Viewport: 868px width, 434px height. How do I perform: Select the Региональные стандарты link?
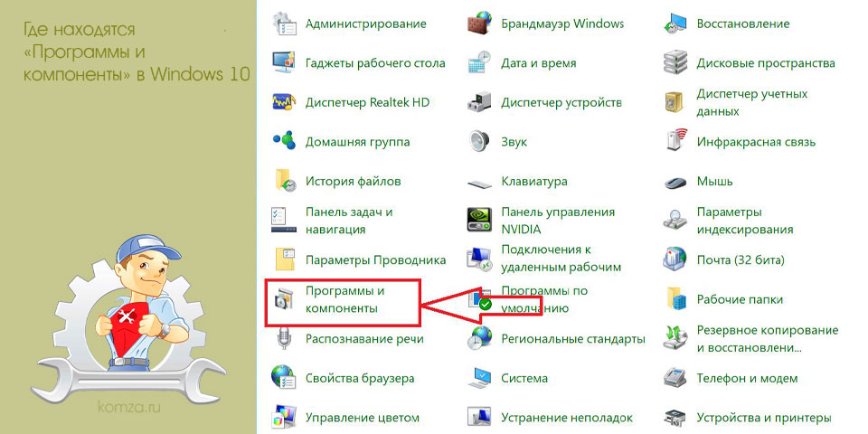click(573, 339)
